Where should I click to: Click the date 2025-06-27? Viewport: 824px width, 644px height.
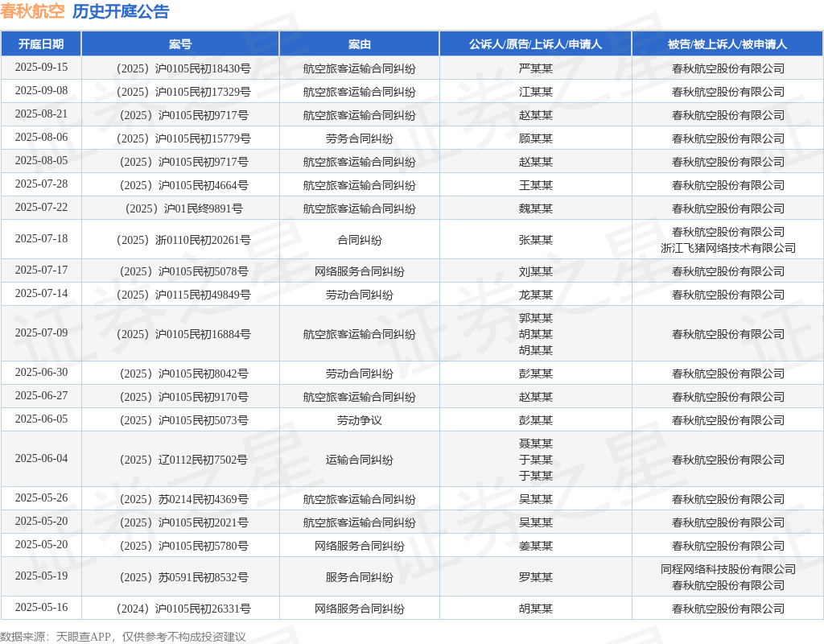(41, 395)
